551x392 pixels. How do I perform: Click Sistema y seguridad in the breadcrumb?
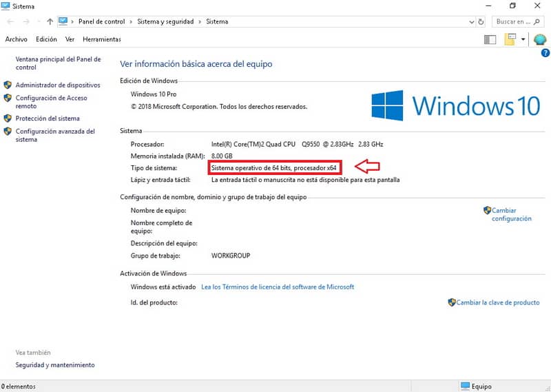click(x=165, y=21)
